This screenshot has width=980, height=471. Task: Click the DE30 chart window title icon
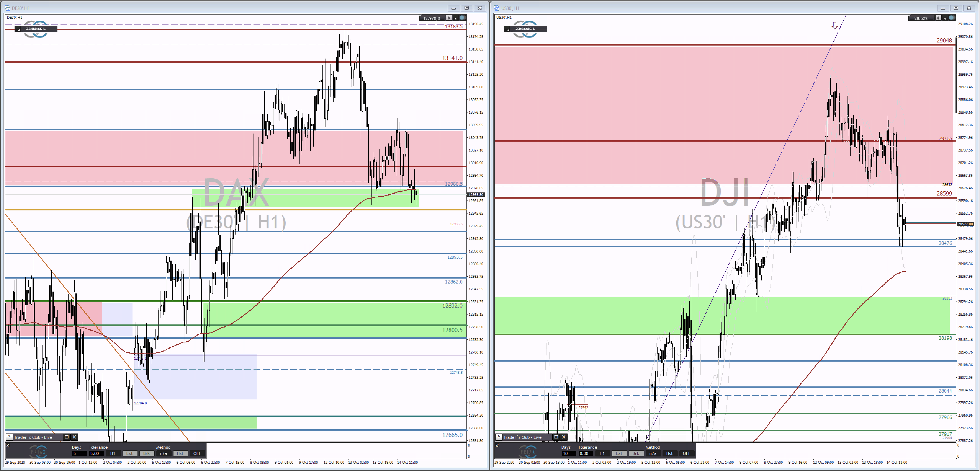click(x=7, y=8)
